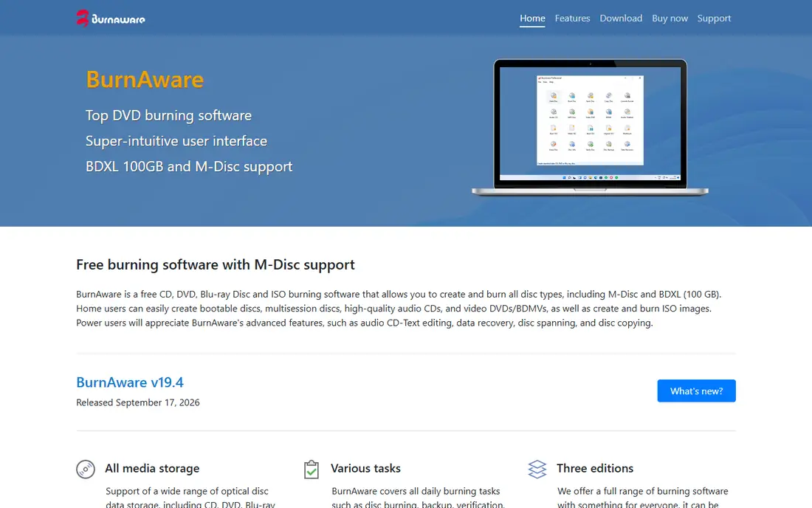Click the Top DVD burning software line

coord(169,115)
